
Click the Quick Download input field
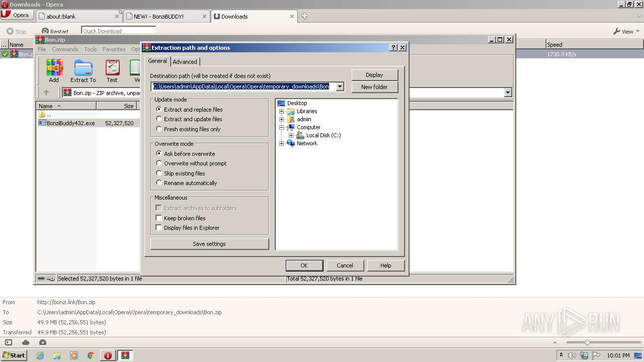click(x=118, y=31)
